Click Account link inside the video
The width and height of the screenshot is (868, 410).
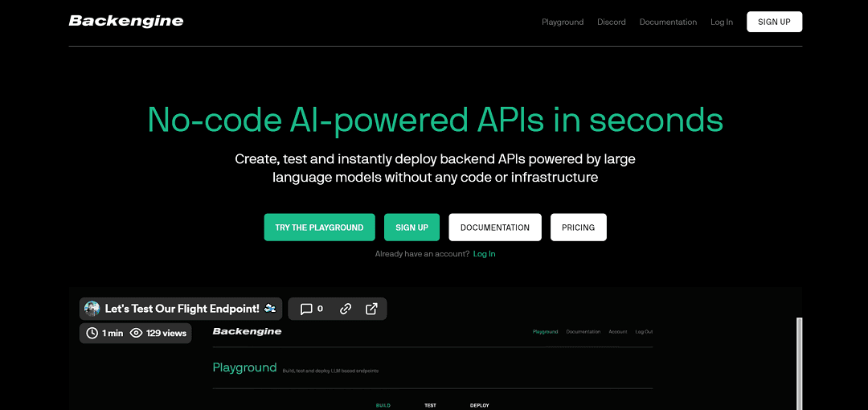tap(618, 332)
